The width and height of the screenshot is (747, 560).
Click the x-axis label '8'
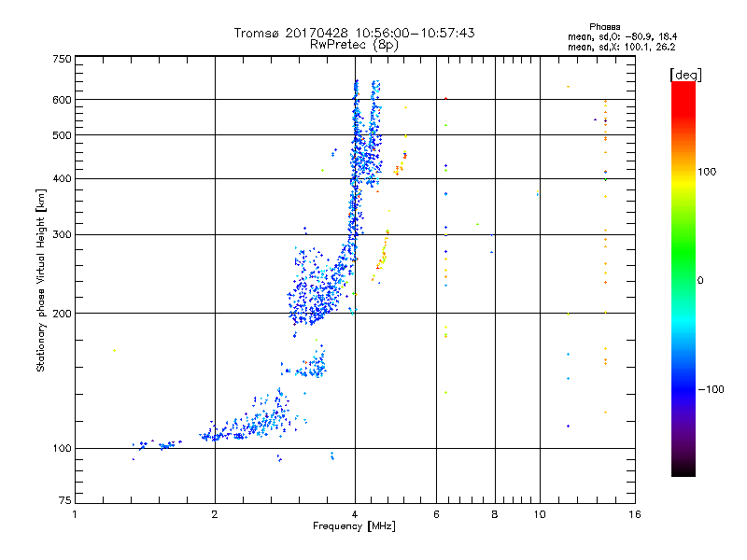click(495, 514)
